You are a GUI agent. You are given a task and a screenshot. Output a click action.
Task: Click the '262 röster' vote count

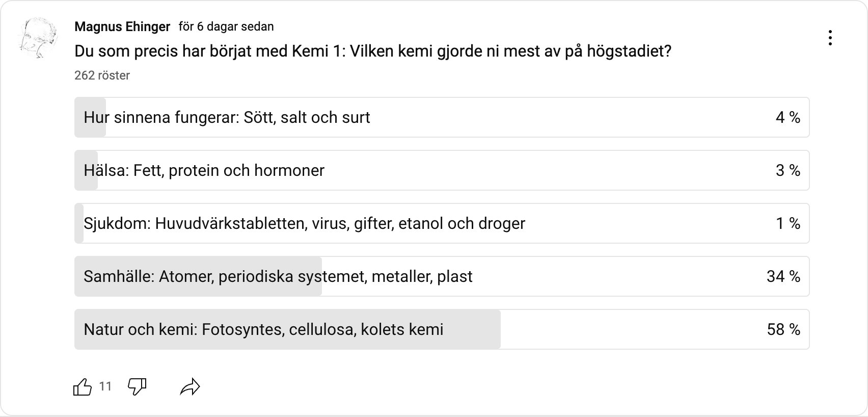(102, 75)
